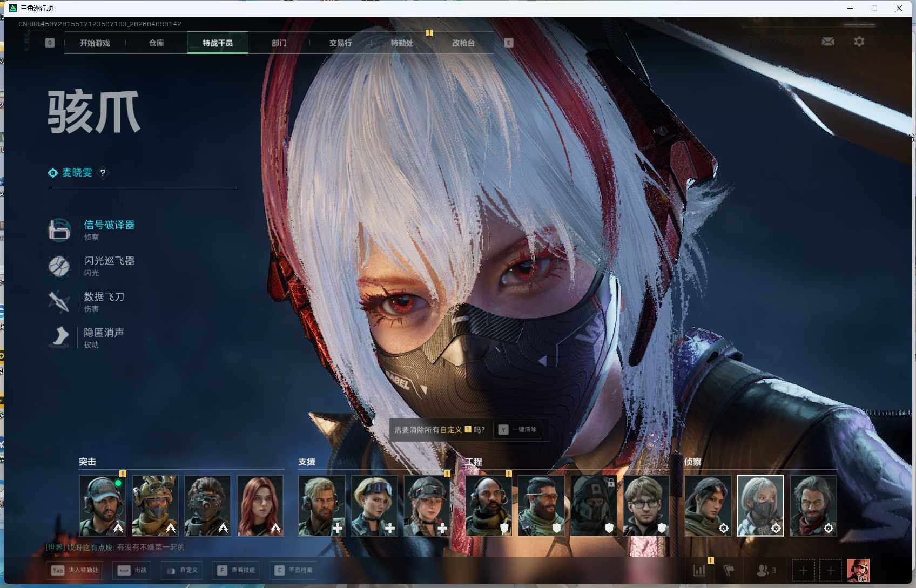Click the 隐匿消声 skill name

104,333
